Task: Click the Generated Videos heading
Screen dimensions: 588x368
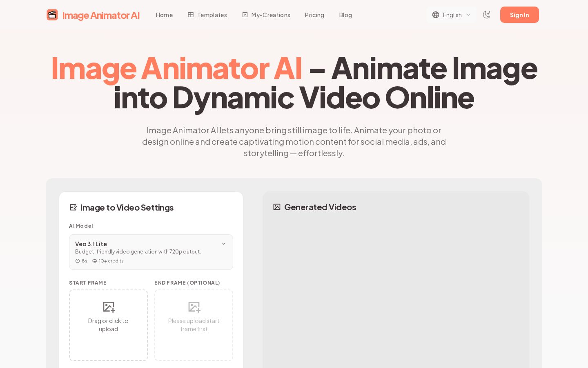Action: pos(320,207)
